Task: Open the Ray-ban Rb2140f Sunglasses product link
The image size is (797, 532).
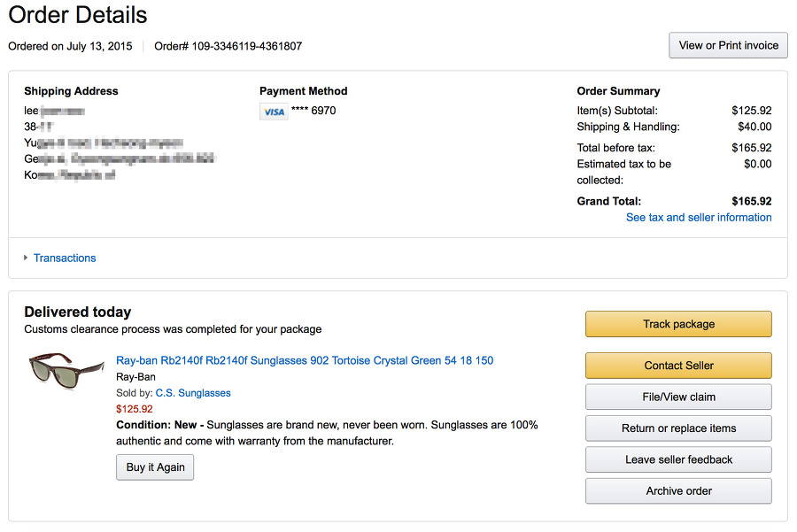Action: (x=305, y=361)
